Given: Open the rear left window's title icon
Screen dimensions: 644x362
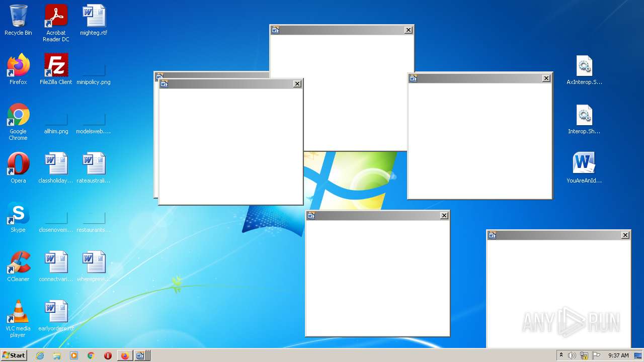Looking at the screenshot, I should point(159,76).
